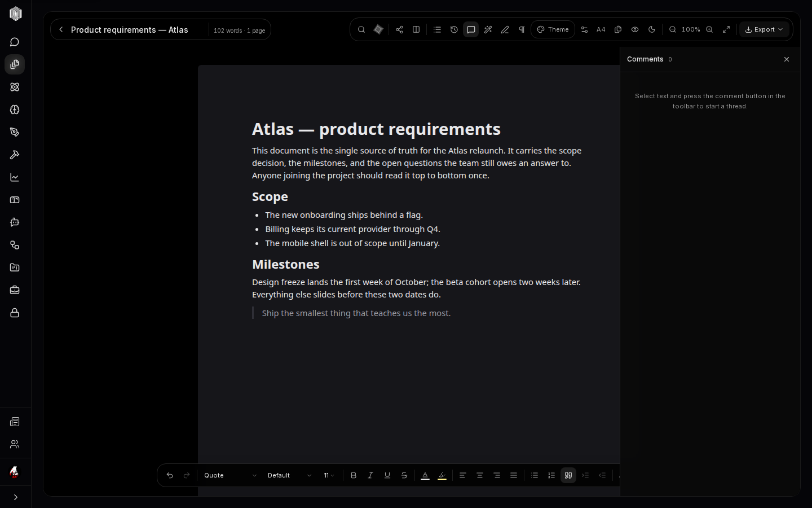Open the outline list icon in the top toolbar
The height and width of the screenshot is (508, 812).
click(x=437, y=30)
